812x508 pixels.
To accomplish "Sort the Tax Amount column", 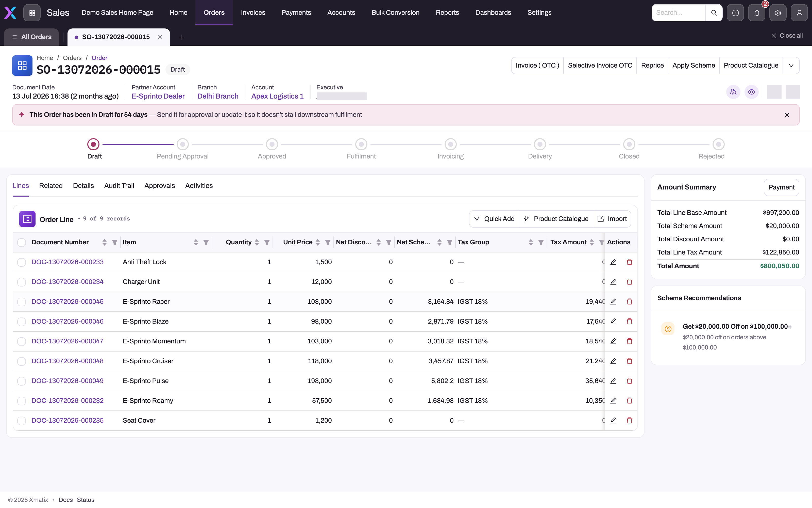I will (x=591, y=242).
